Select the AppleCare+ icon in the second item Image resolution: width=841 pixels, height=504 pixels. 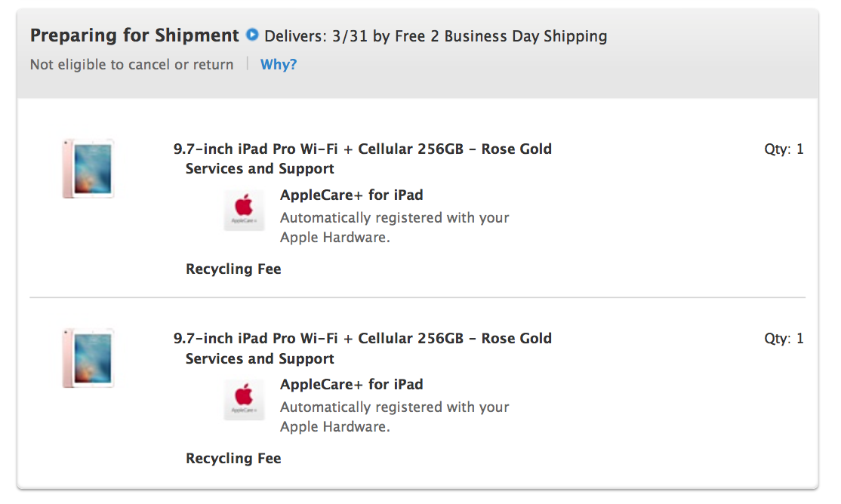point(244,399)
